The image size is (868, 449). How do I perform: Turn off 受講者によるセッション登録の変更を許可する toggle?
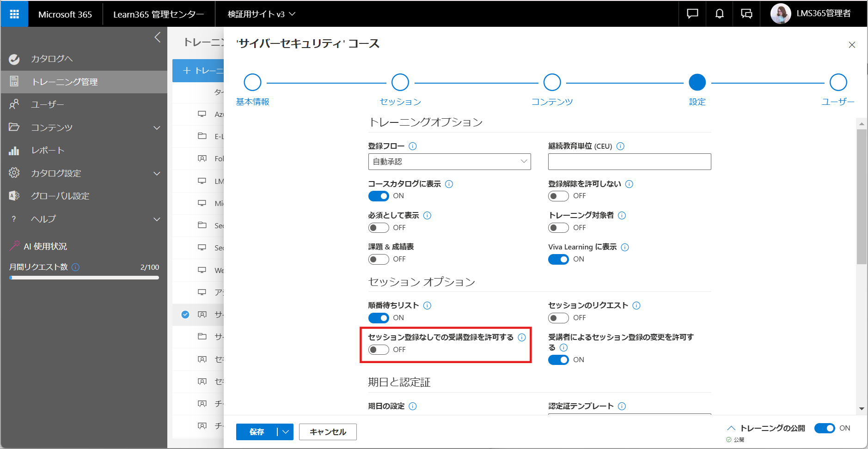pyautogui.click(x=558, y=360)
